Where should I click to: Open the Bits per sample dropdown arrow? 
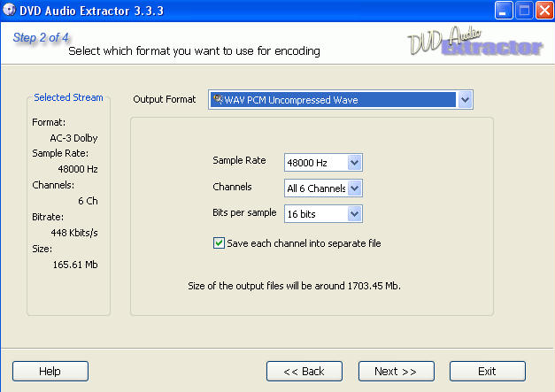354,214
